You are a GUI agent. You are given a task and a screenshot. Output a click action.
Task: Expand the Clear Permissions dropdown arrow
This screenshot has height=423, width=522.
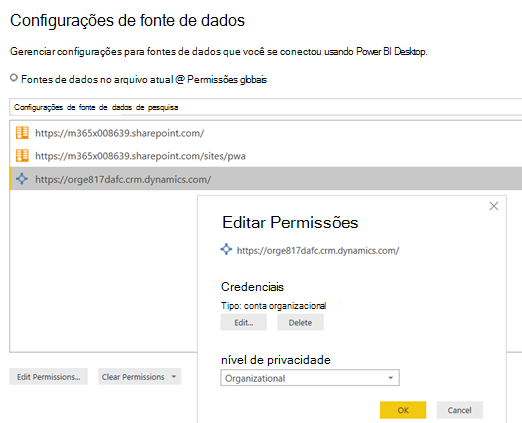pyautogui.click(x=174, y=377)
